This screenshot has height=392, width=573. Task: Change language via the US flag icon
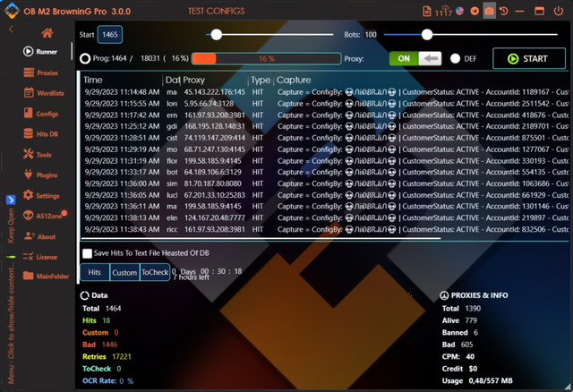459,11
